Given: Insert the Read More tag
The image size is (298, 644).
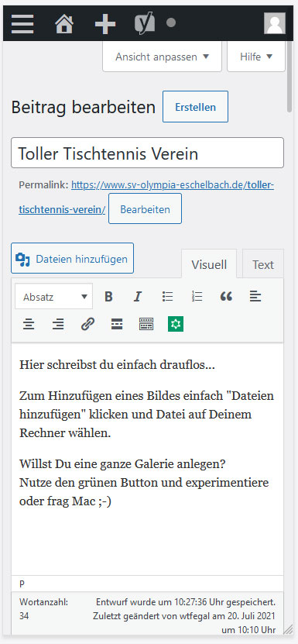Looking at the screenshot, I should point(117,325).
